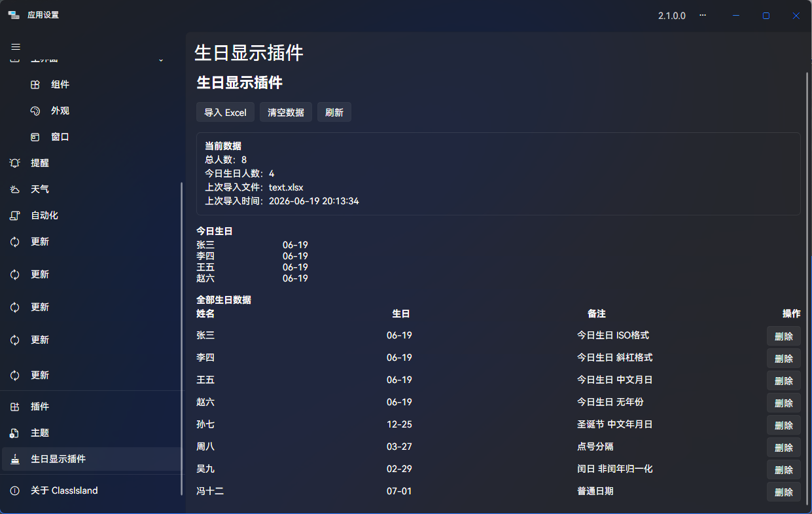Delete the 张三 ISO格式 row
This screenshot has height=514, width=812.
click(x=783, y=336)
